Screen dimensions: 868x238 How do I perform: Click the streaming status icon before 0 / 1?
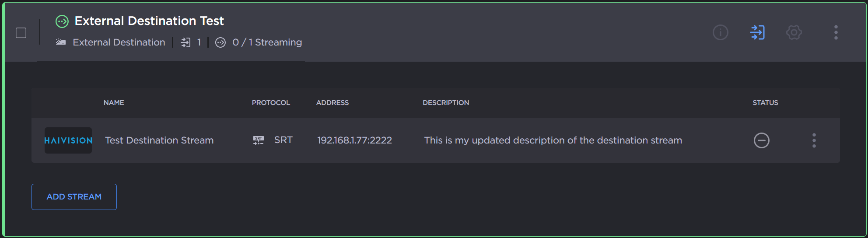[x=220, y=42]
